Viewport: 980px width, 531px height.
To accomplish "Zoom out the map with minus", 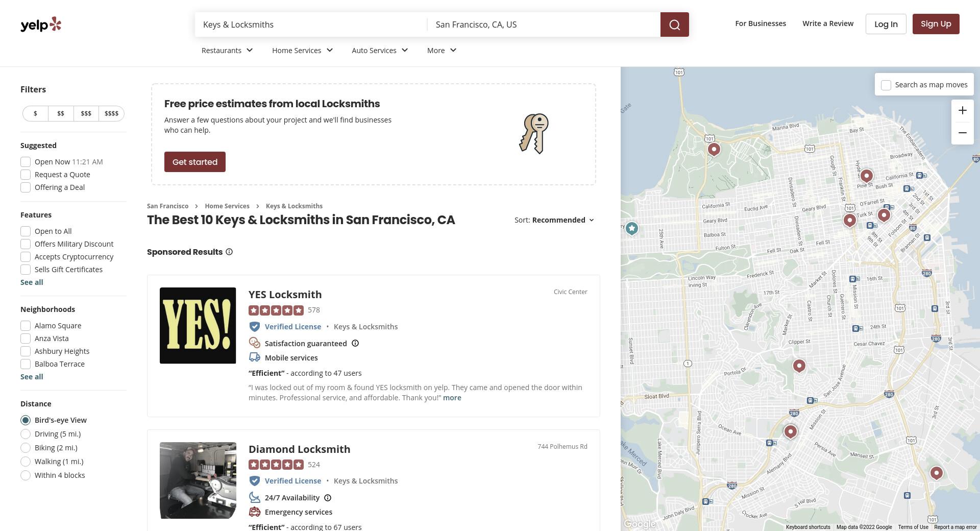I will [962, 133].
